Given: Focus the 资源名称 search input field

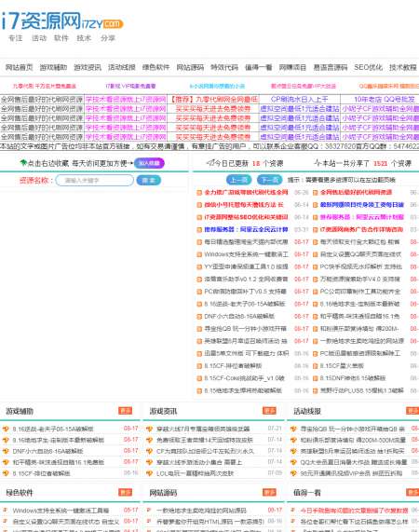Looking at the screenshot, I should [95, 180].
